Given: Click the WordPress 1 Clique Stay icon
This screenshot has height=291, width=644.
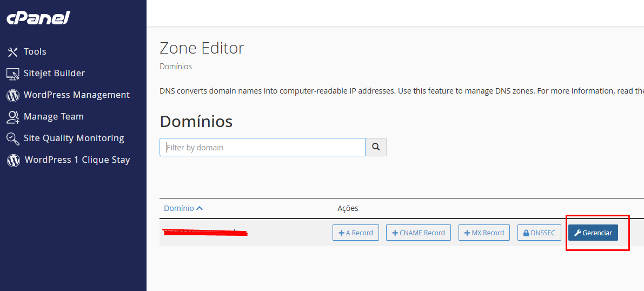Looking at the screenshot, I should tap(13, 161).
